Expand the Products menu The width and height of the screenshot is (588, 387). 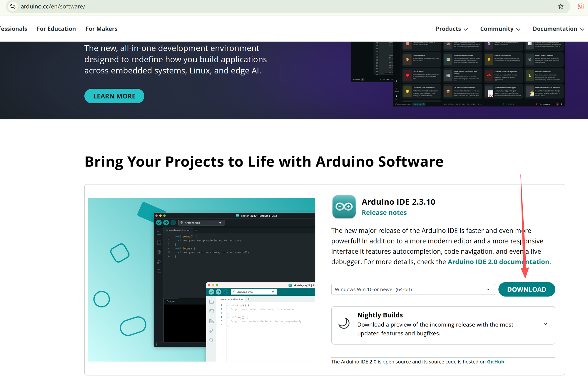pyautogui.click(x=452, y=29)
